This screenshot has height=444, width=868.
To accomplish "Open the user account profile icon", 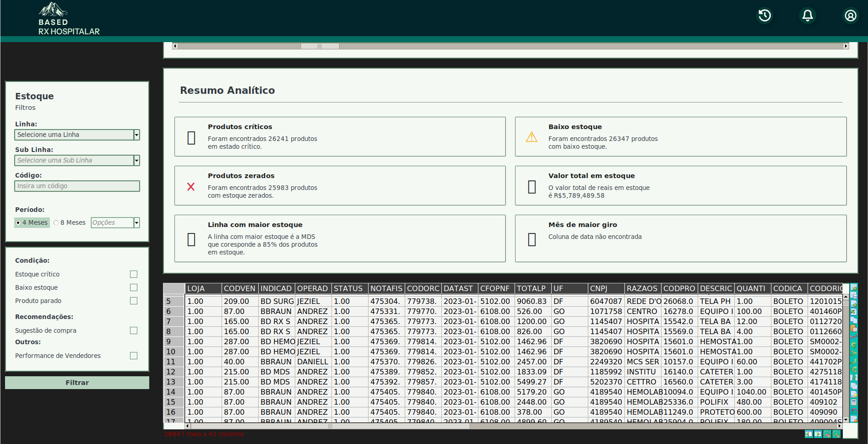I will pos(850,16).
